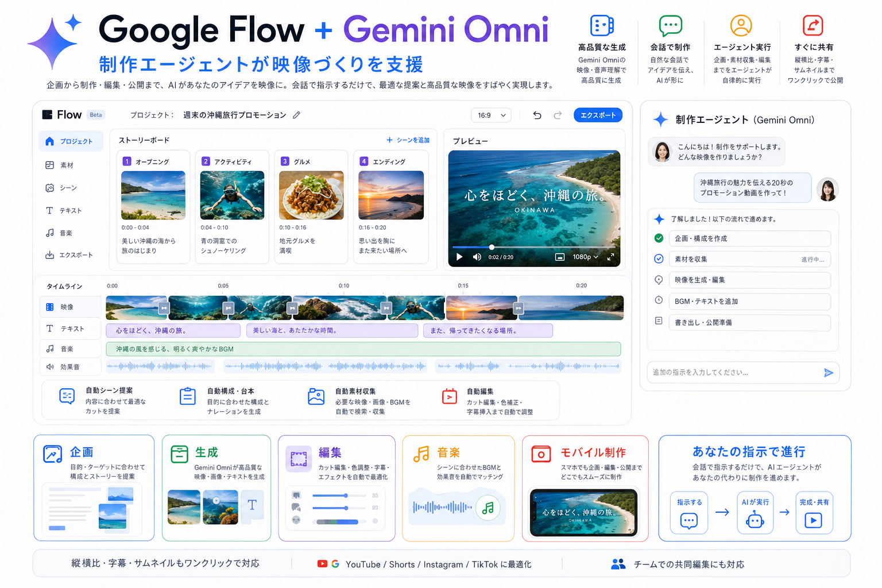
Task: Click the 指示する step button
Action: (x=689, y=513)
